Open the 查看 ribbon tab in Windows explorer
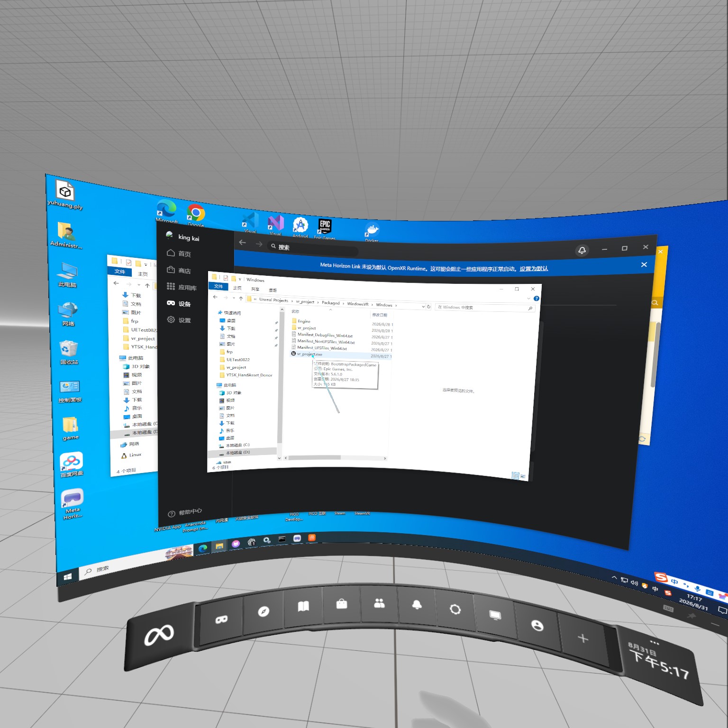728x728 pixels. pyautogui.click(x=273, y=290)
